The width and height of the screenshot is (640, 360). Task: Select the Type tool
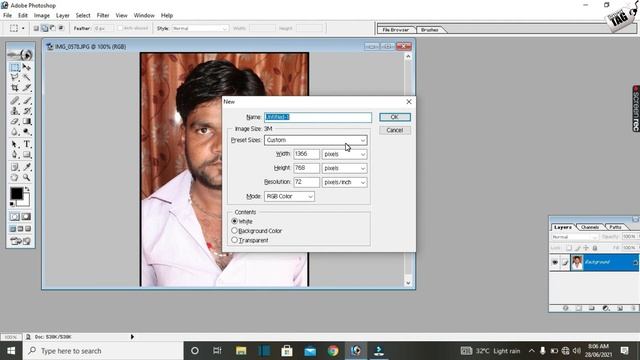pos(27,144)
